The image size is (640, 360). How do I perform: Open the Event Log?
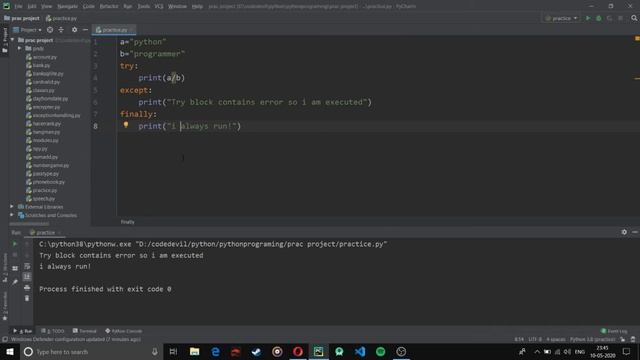tap(614, 331)
